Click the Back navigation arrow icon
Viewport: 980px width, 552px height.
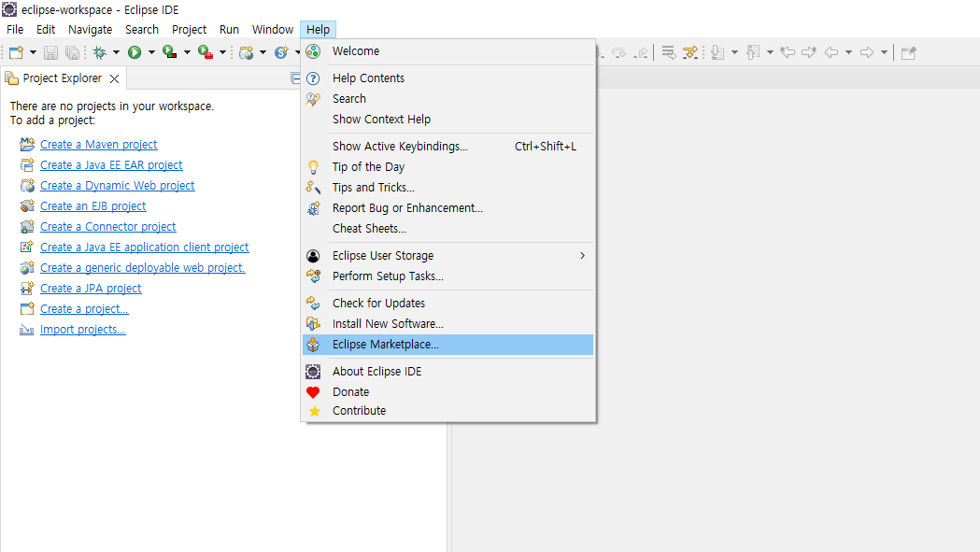click(x=831, y=52)
